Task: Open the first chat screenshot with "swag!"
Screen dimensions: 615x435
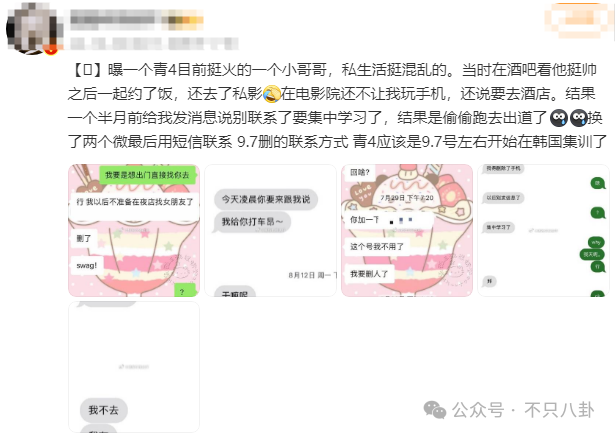Action: point(134,231)
